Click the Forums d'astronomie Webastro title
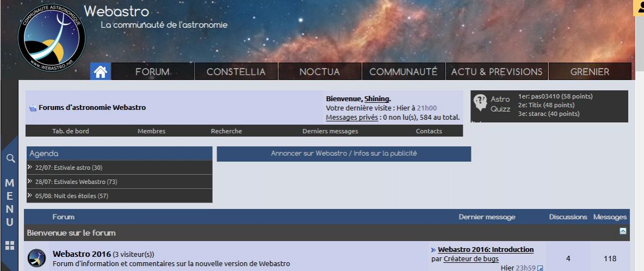 coord(92,108)
